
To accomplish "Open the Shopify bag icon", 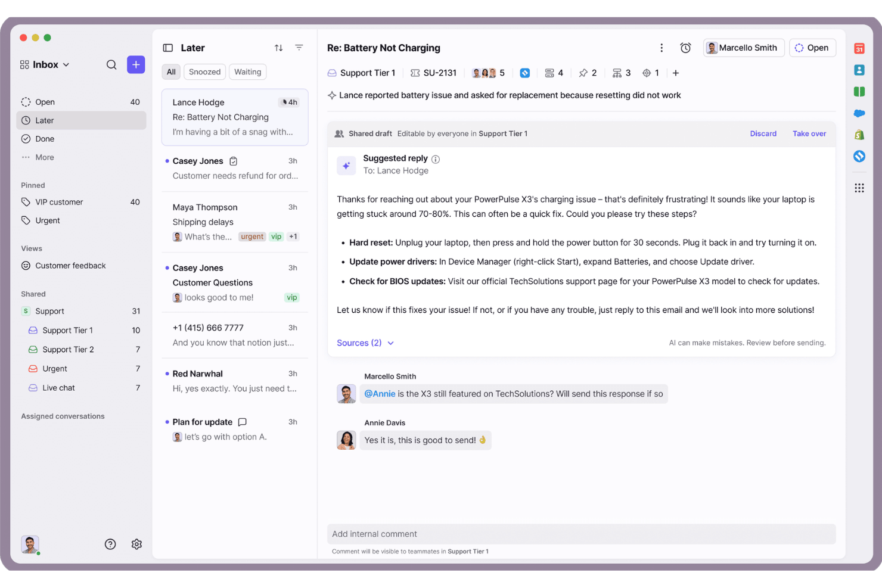I will [x=859, y=135].
